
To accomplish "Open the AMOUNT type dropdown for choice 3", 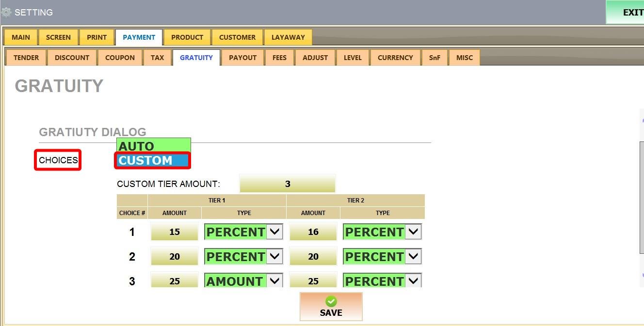I will tap(274, 281).
